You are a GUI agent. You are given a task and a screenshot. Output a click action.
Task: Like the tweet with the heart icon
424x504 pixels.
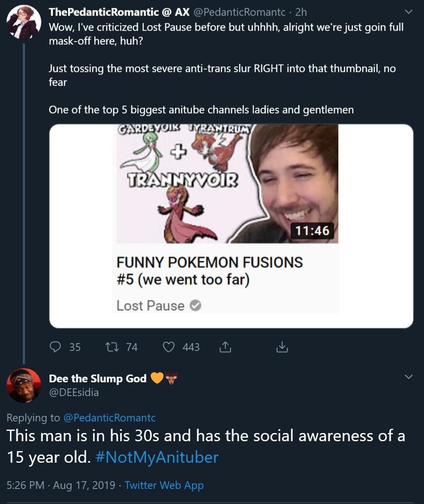[168, 347]
